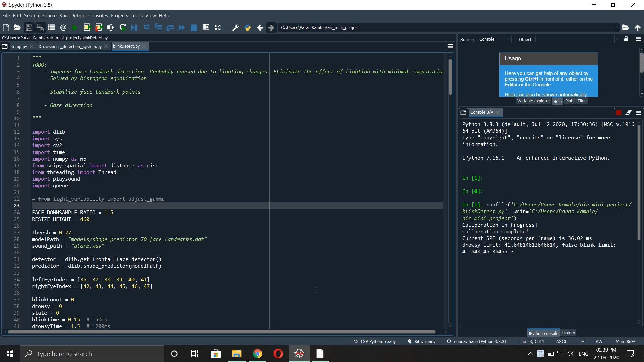The height and width of the screenshot is (362, 644).
Task: Launch Google Chrome from the taskbar
Action: coord(258,354)
